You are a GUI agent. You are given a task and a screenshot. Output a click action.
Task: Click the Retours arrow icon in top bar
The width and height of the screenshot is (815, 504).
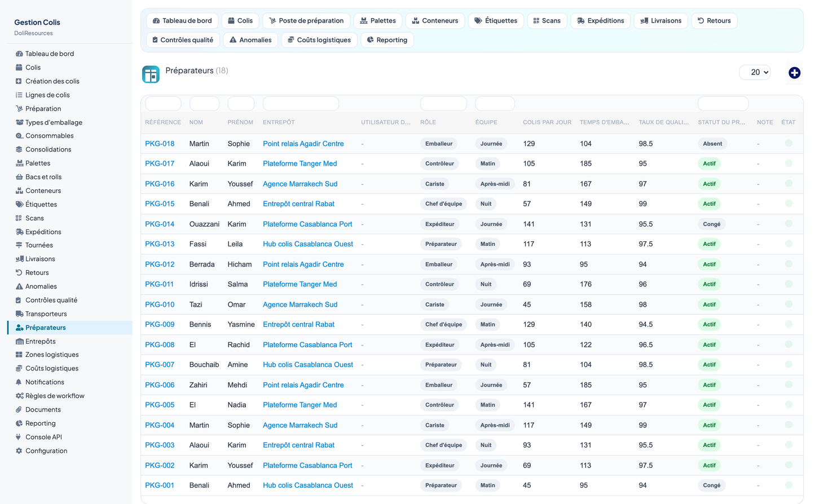(x=701, y=21)
